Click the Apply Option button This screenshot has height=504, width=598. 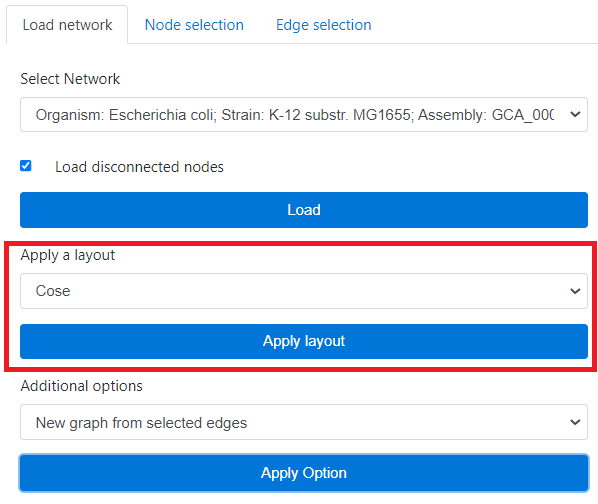[304, 473]
